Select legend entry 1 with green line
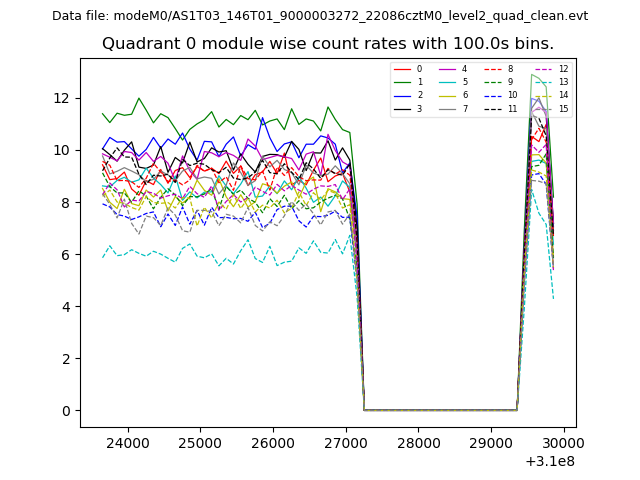The width and height of the screenshot is (640, 480). click(402, 82)
